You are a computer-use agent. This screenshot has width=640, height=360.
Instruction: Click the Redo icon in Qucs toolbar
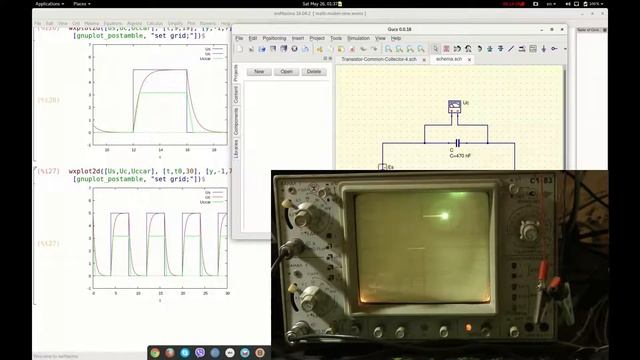[374, 49]
